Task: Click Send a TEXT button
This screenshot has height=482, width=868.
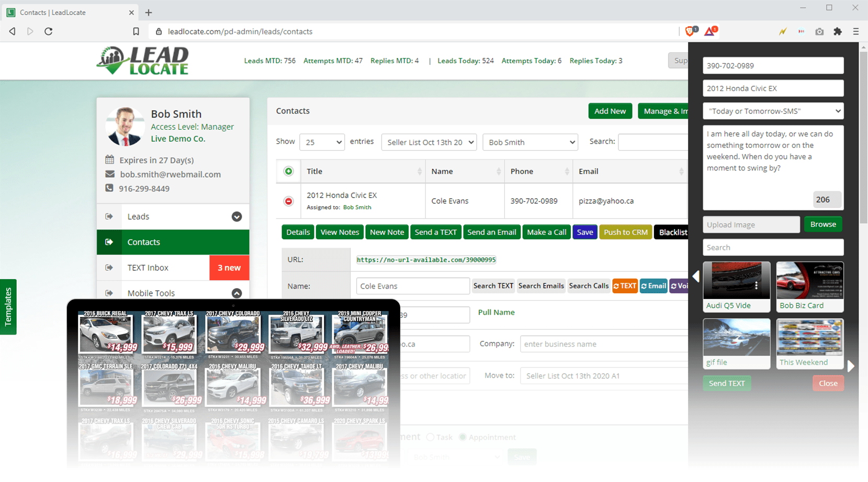Action: [435, 232]
